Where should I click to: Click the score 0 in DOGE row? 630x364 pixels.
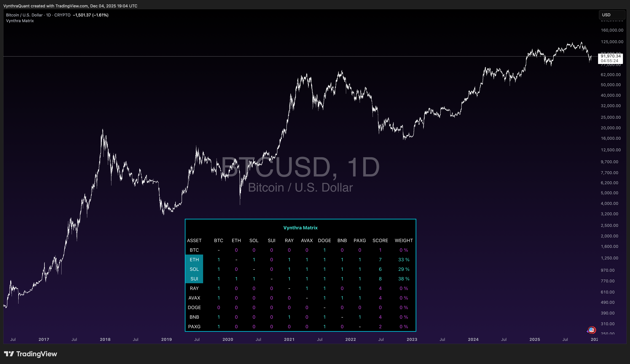(x=380, y=307)
